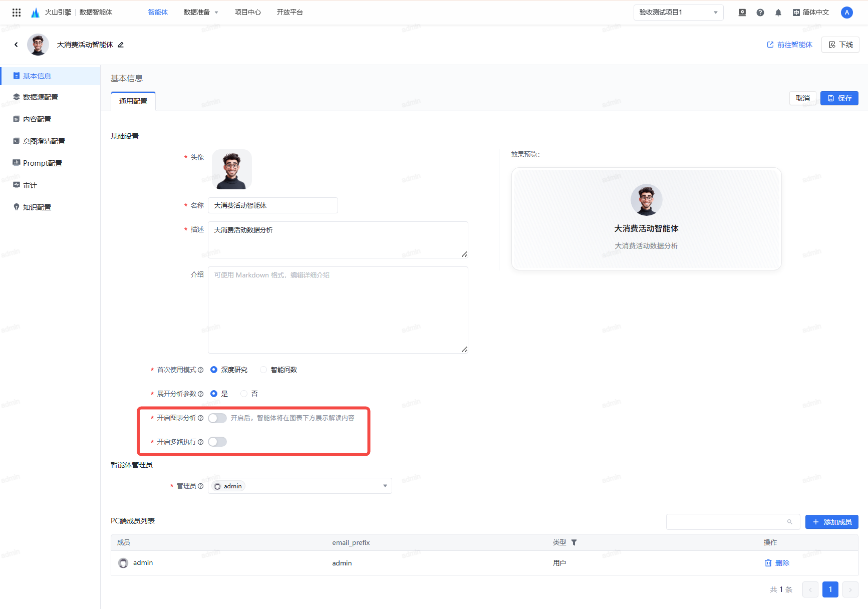Select the 通用配置 tab
This screenshot has width=868, height=609.
[x=133, y=101]
